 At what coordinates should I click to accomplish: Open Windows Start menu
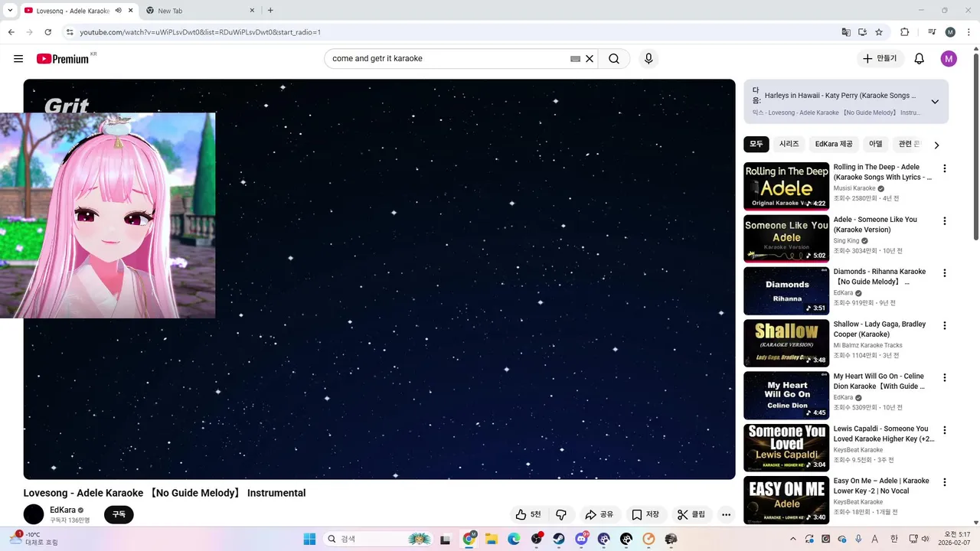tap(309, 539)
